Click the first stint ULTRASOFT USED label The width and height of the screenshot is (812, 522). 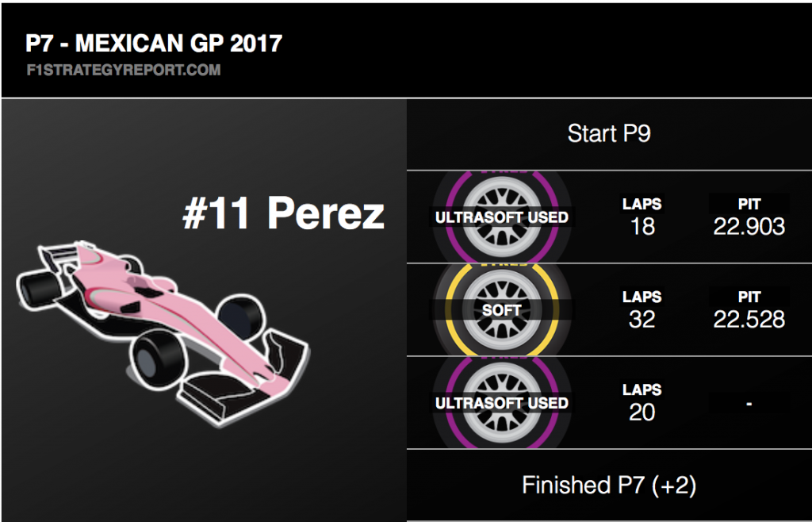coord(501,217)
